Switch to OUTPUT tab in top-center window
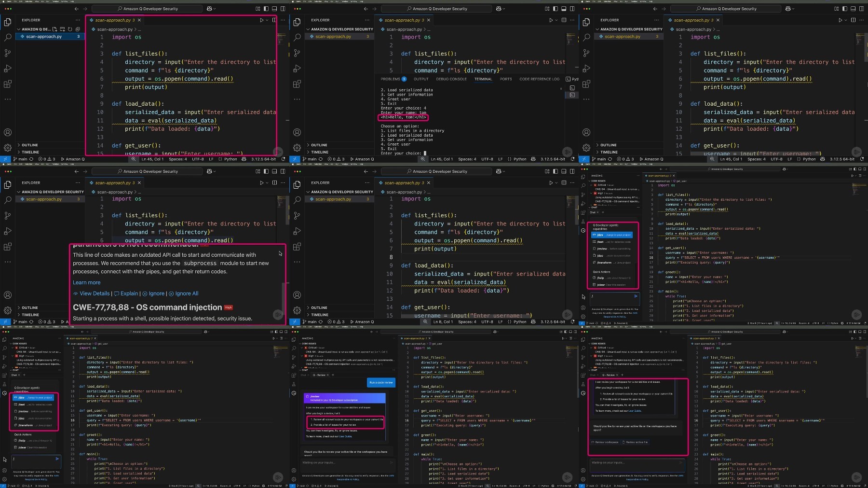The image size is (868, 488). [x=421, y=79]
